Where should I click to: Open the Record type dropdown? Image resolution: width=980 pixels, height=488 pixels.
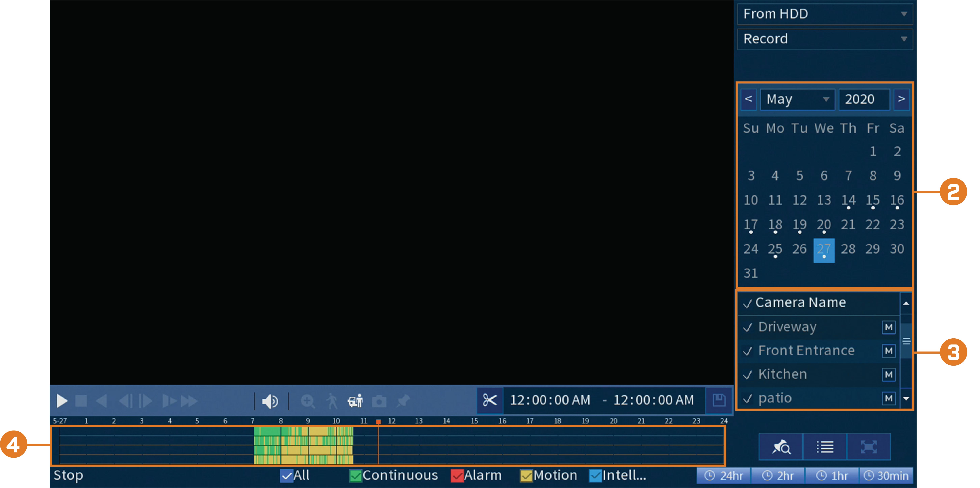[x=825, y=39]
